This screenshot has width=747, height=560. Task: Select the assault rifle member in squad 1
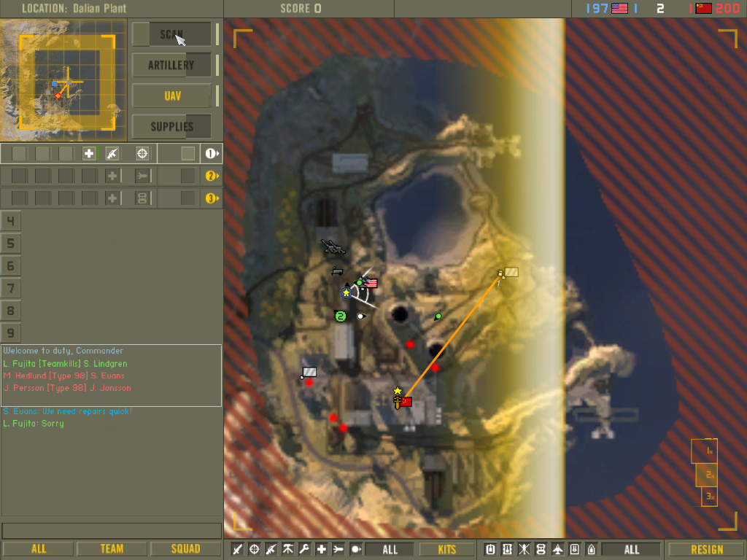click(112, 153)
